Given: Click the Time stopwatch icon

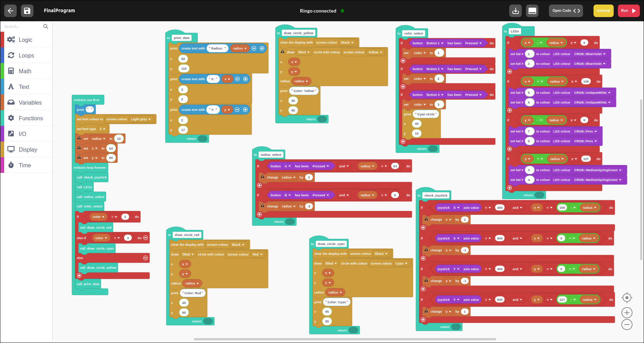Looking at the screenshot, I should tap(11, 165).
